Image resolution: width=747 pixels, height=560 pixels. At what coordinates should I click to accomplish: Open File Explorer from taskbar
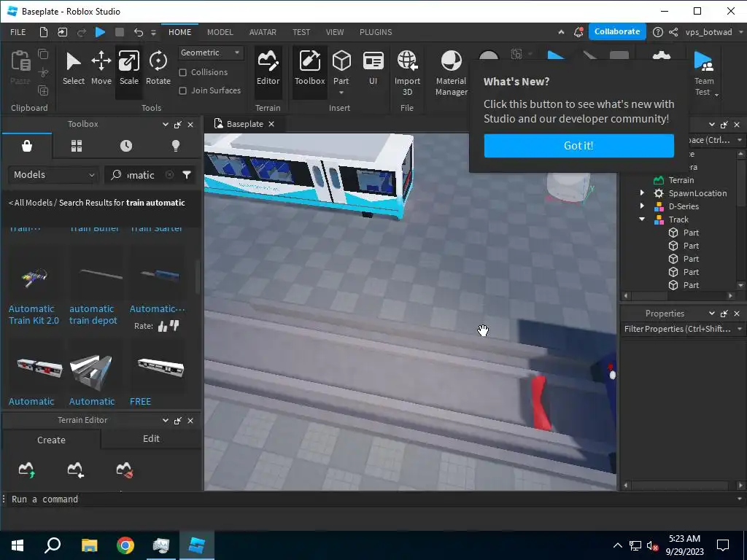[x=89, y=545]
